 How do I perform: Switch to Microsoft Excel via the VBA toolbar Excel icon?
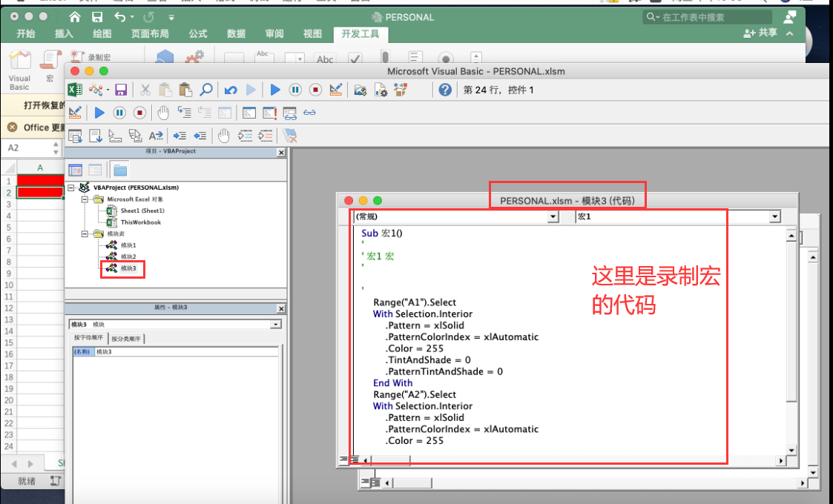[x=75, y=90]
